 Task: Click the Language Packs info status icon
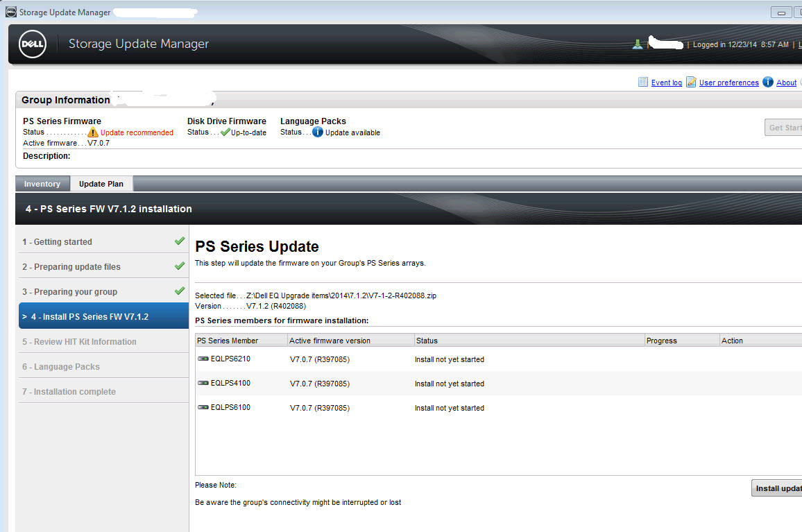coord(318,132)
